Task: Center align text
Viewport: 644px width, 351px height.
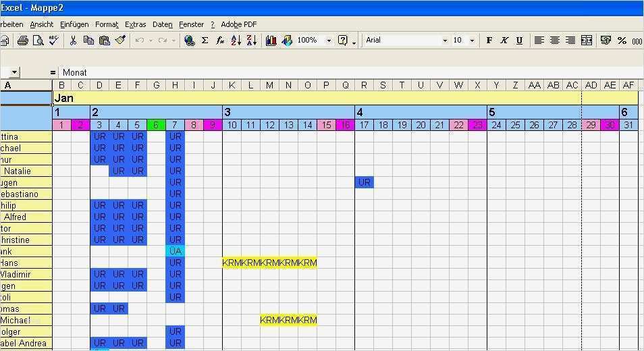Action: (x=554, y=40)
